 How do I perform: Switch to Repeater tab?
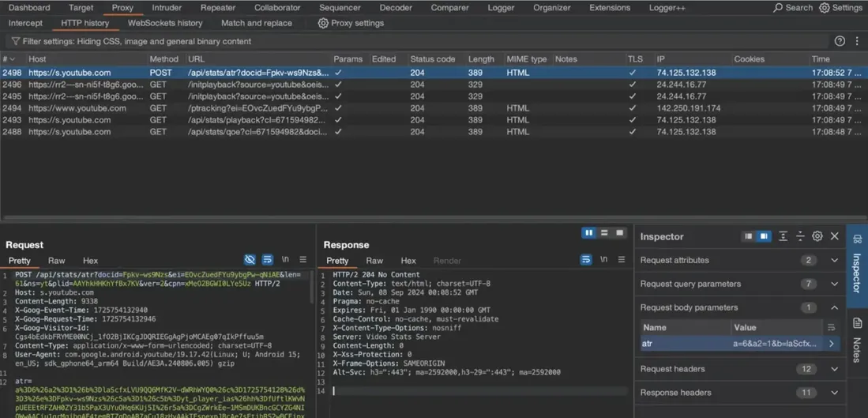218,8
